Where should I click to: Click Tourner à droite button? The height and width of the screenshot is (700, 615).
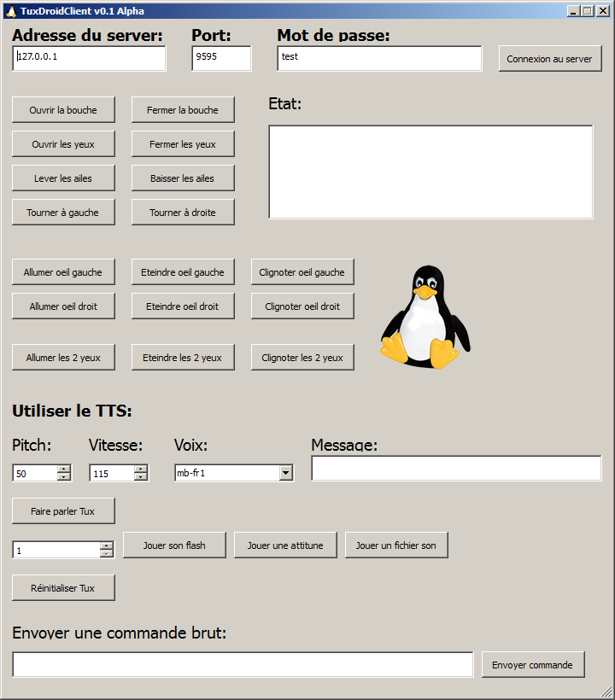pos(183,213)
